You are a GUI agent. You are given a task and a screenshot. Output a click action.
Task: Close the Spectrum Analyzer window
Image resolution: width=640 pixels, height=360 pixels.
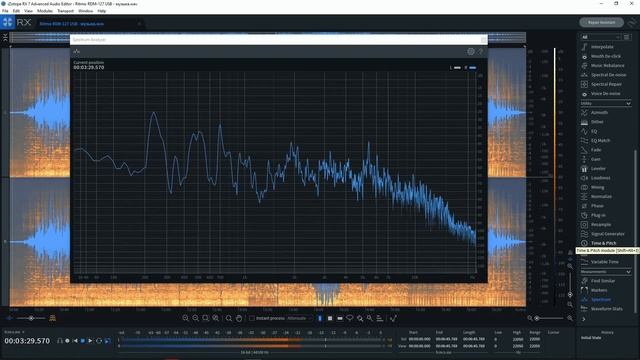484,40
